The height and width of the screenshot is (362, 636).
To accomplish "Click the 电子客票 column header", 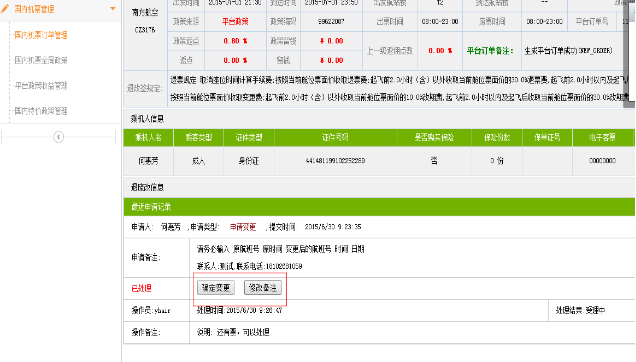I will click(x=603, y=138).
